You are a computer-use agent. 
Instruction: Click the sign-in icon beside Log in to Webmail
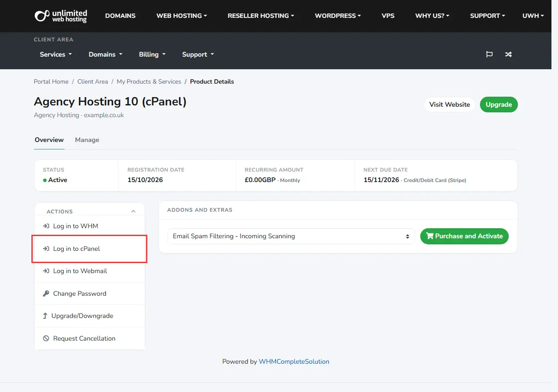(x=46, y=271)
